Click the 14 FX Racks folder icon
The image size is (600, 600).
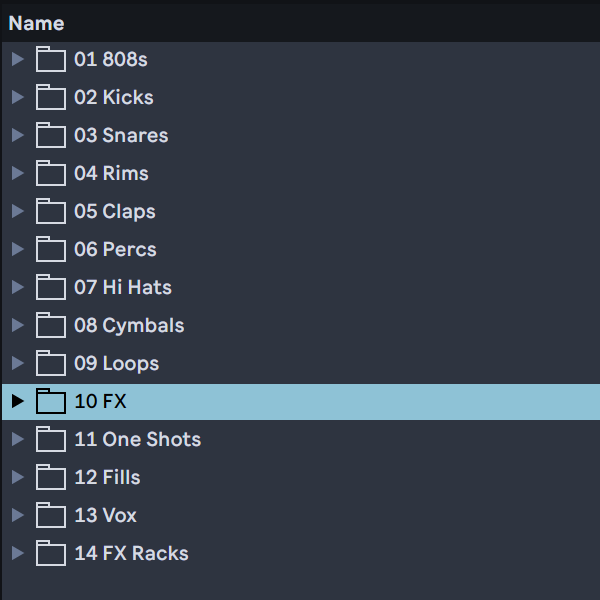pos(50,554)
